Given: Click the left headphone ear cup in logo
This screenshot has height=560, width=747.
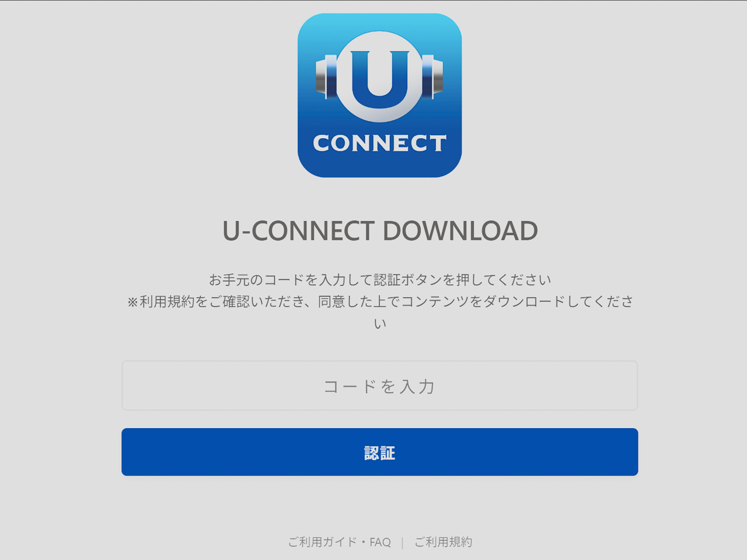Looking at the screenshot, I should point(326,76).
